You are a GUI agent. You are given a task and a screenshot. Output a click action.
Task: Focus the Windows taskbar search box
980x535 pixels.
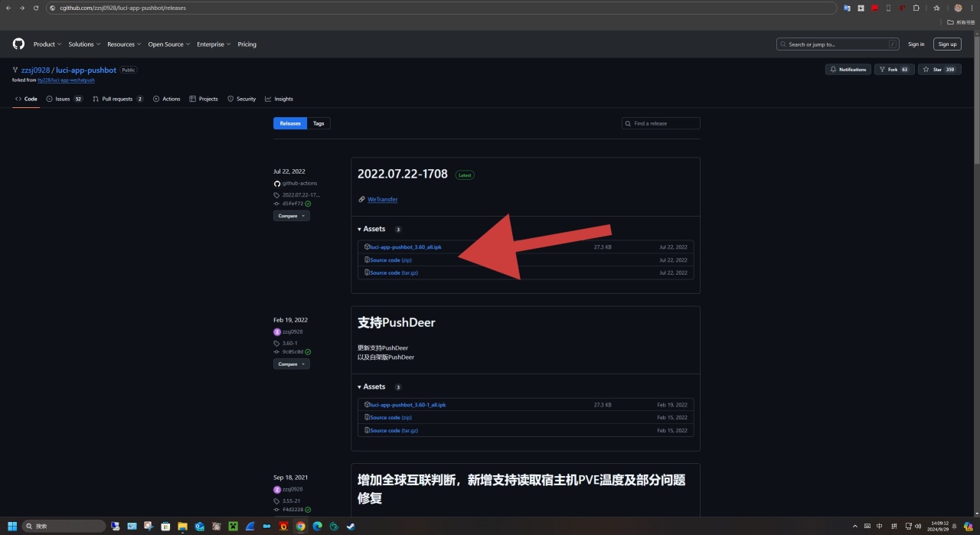point(64,526)
